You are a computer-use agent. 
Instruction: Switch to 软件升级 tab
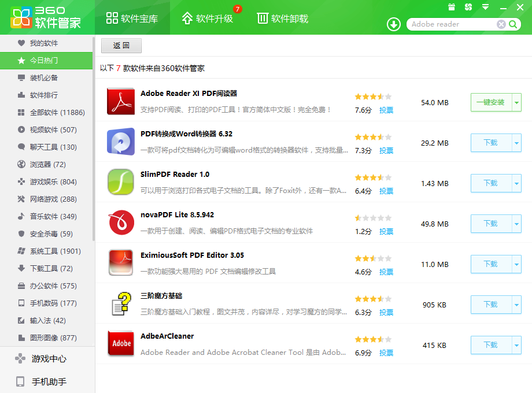click(x=208, y=18)
